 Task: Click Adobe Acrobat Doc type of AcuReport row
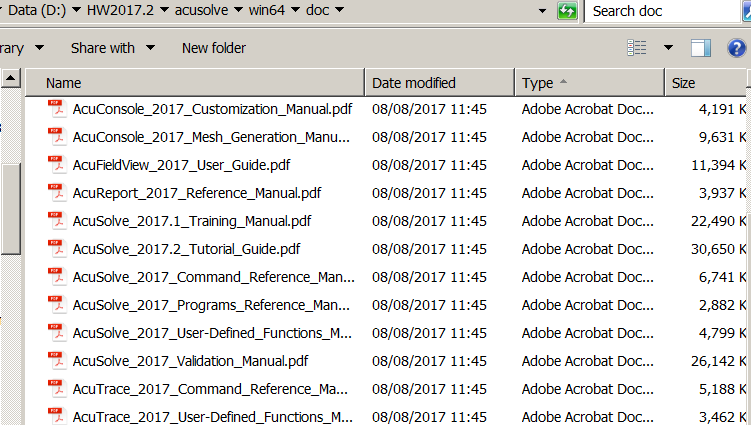pos(587,193)
